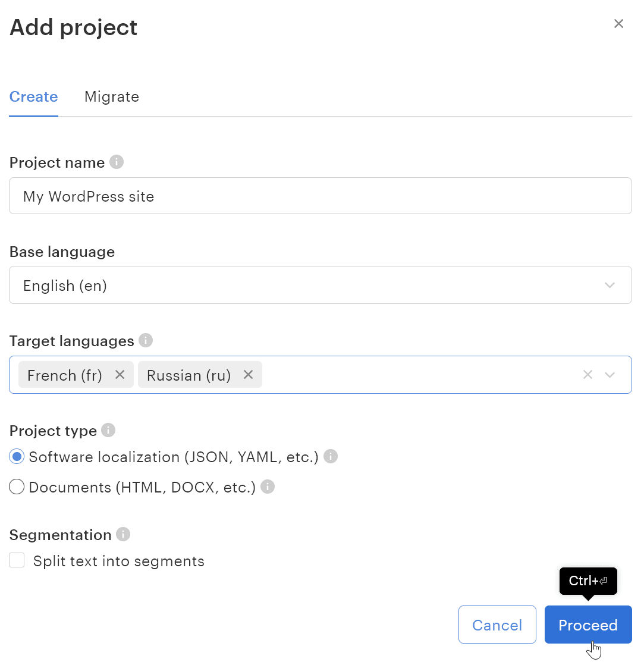This screenshot has height=662, width=644.
Task: Select Documents (HTML, DOCX) project type
Action: (x=17, y=487)
